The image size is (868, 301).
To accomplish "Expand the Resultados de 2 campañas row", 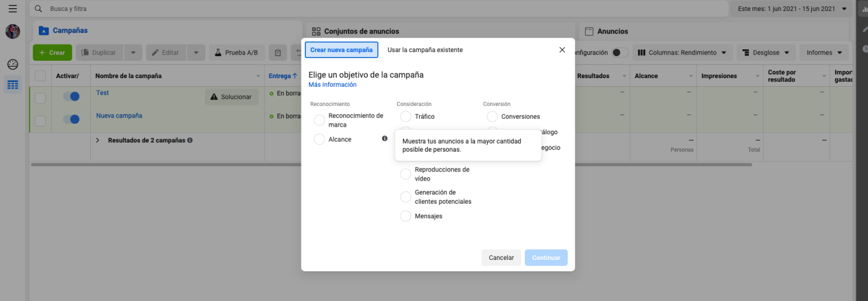I will (x=98, y=140).
